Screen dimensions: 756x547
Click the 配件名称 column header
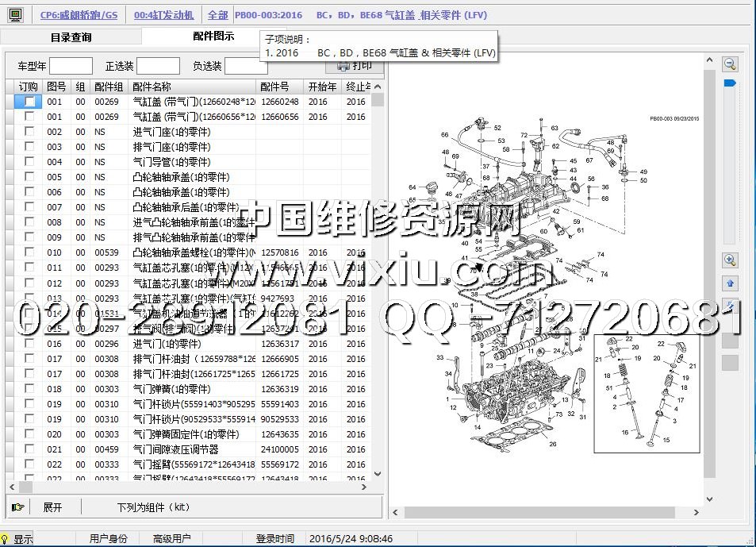click(193, 87)
